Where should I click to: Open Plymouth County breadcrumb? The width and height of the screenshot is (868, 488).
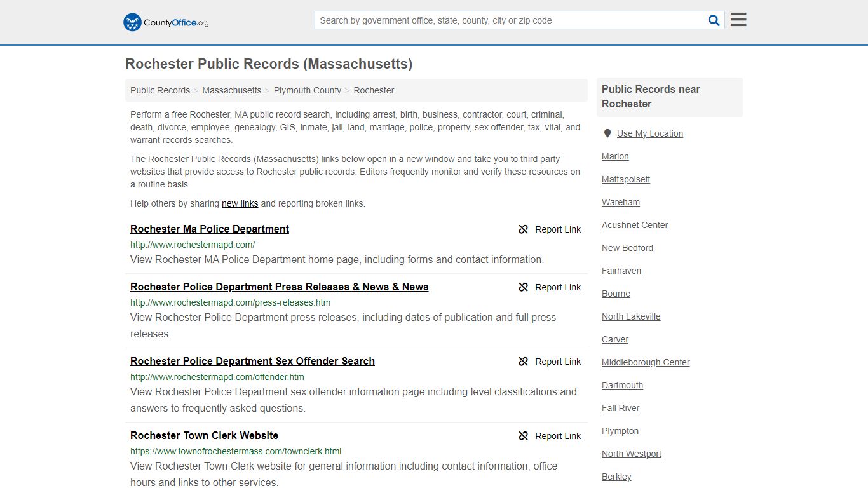[x=308, y=90]
